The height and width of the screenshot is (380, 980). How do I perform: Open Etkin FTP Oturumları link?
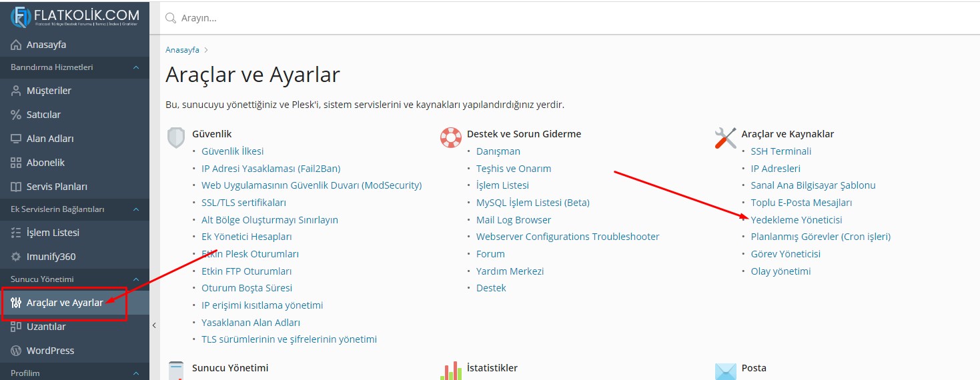pos(246,271)
